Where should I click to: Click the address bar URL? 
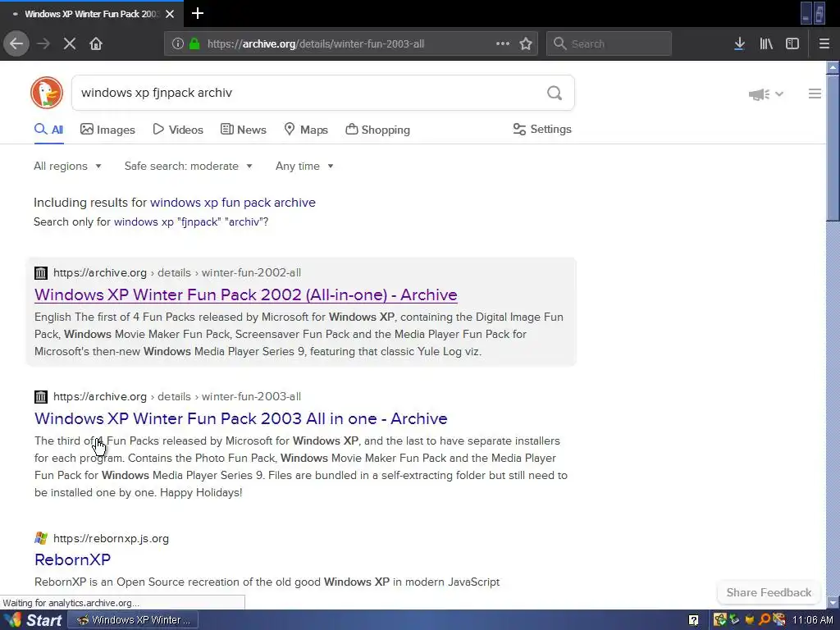pyautogui.click(x=316, y=44)
